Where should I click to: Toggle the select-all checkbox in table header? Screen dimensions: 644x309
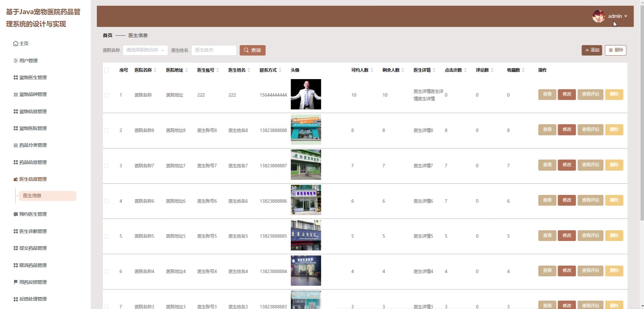point(107,70)
